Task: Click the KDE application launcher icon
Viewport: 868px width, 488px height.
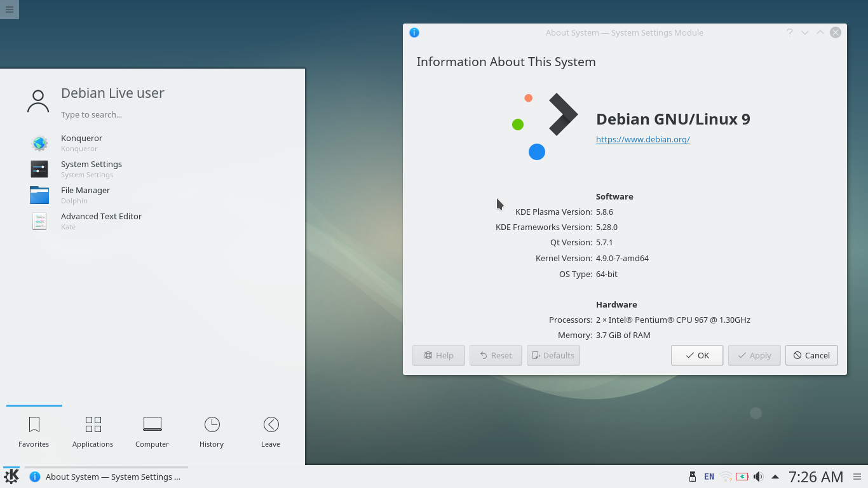Action: pyautogui.click(x=10, y=476)
